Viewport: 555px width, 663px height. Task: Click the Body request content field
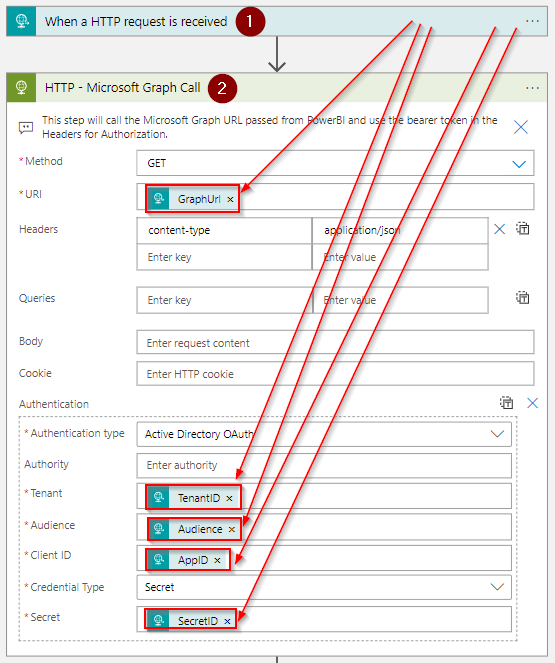coord(335,342)
